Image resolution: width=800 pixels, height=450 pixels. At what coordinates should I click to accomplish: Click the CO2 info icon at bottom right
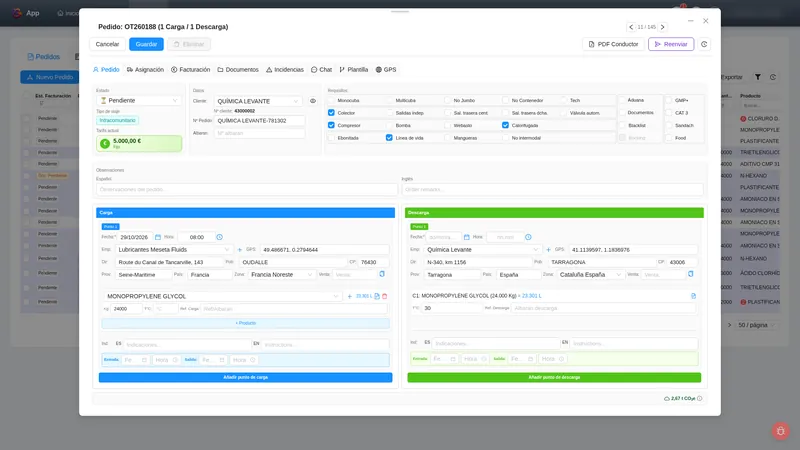point(699,398)
